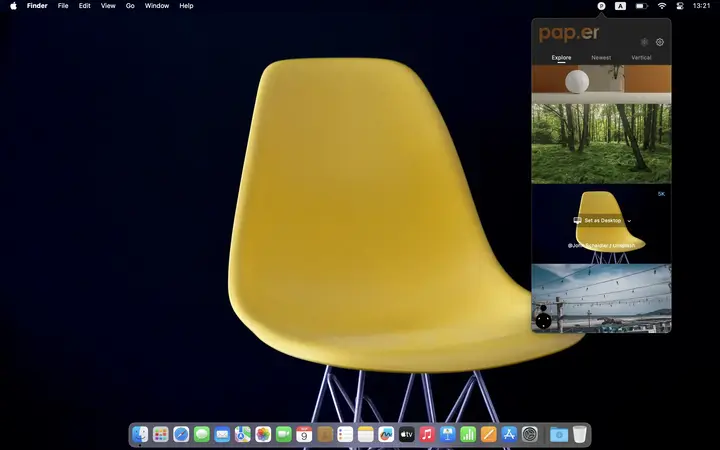
Task: Open the Photos app in dock
Action: (x=263, y=434)
